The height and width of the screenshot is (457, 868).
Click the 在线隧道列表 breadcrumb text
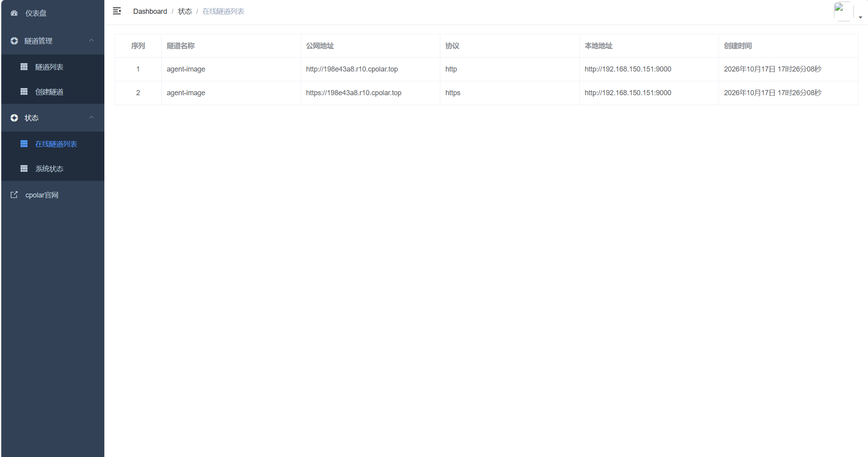click(223, 11)
